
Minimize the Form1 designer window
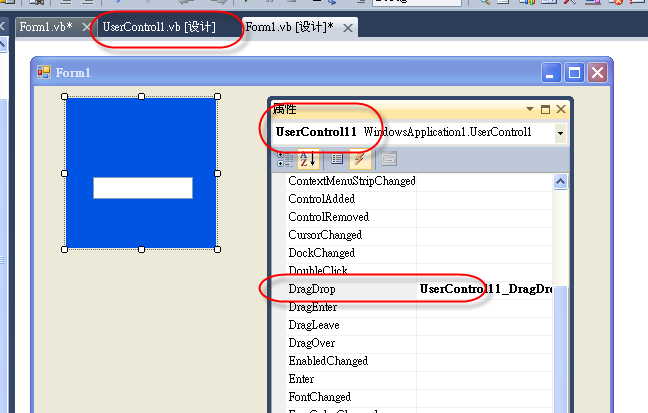pos(551,73)
